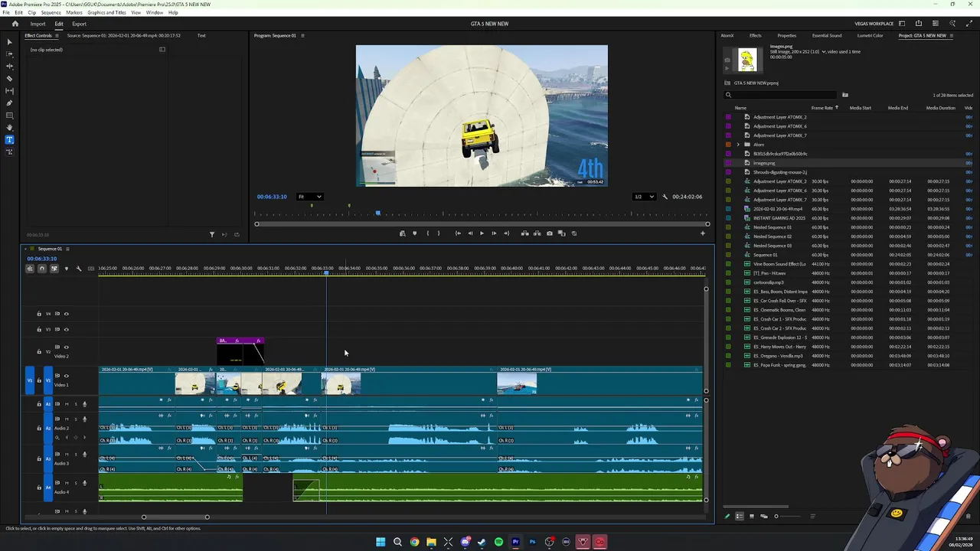Go to Out point in Program monitor
The height and width of the screenshot is (551, 980).
click(506, 233)
